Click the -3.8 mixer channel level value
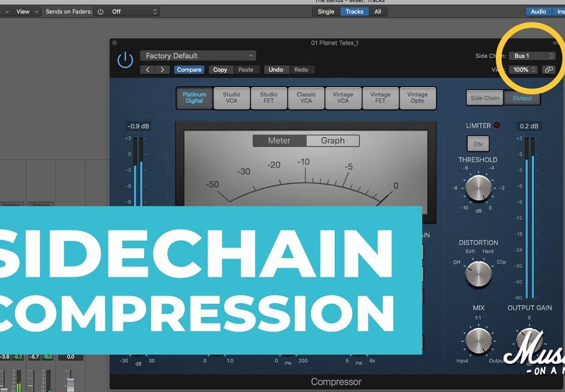 coord(5,357)
